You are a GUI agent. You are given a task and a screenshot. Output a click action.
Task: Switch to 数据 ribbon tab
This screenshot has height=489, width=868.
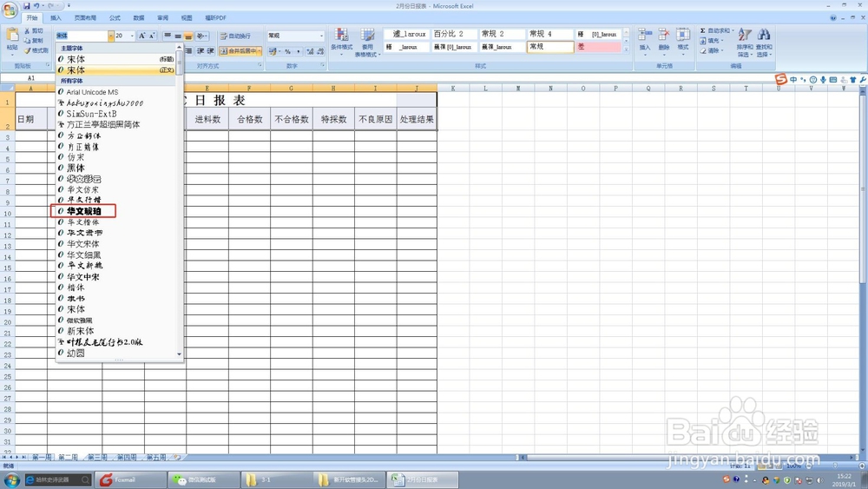pyautogui.click(x=139, y=17)
